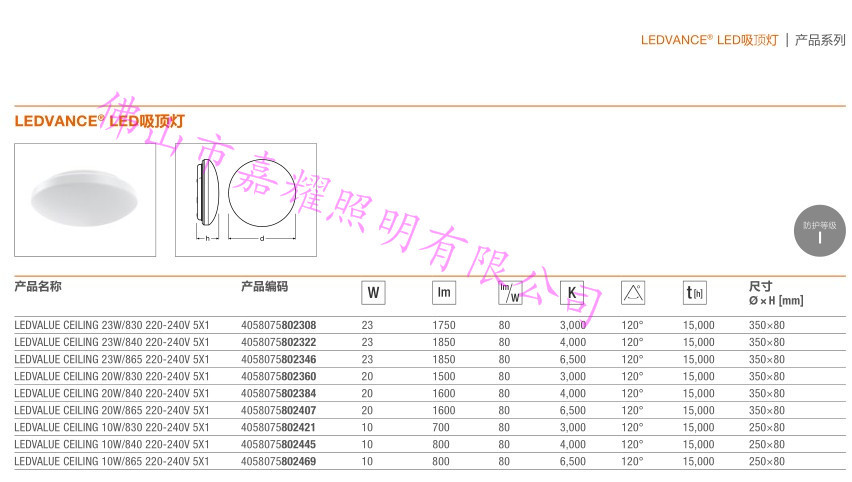Click 6,500 K in the 10W/865 row
This screenshot has height=482, width=852.
(573, 461)
